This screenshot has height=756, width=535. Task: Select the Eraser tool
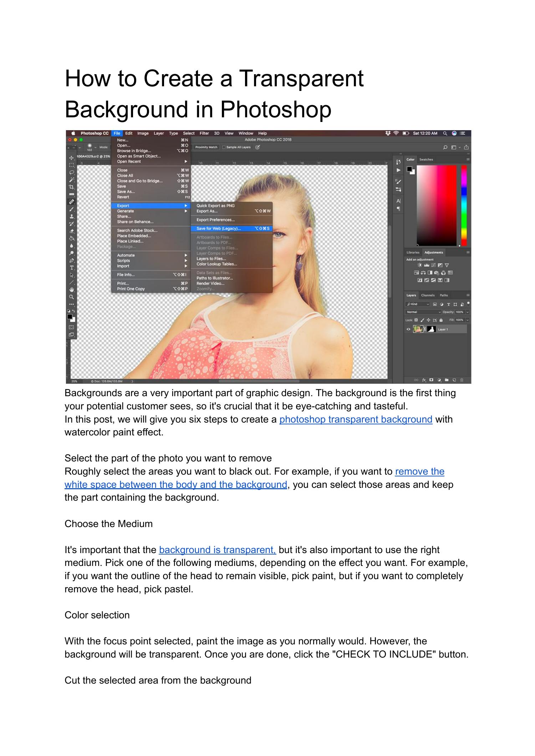point(71,231)
